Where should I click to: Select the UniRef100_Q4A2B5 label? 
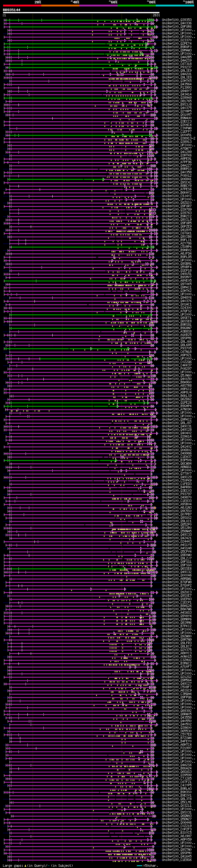tap(177, 57)
